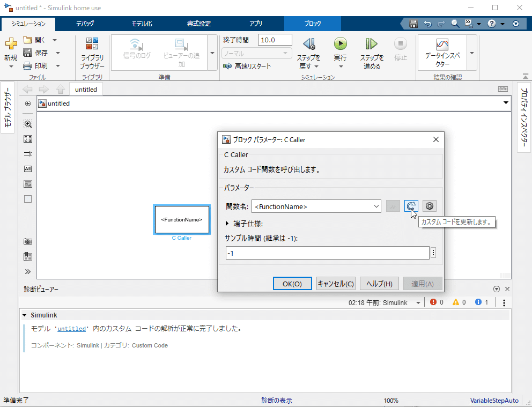Click the up-to-parent arrow in navigation bar
This screenshot has height=407, width=532.
tap(61, 89)
